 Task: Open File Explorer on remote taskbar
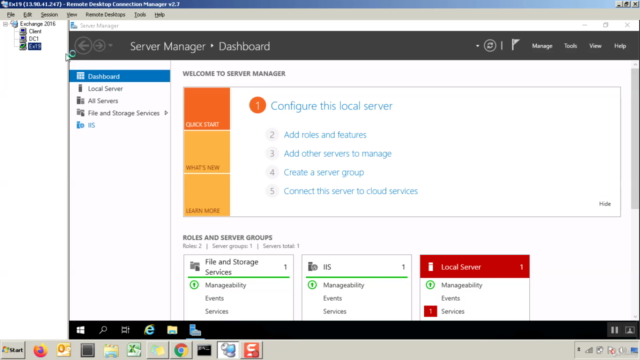[172, 330]
